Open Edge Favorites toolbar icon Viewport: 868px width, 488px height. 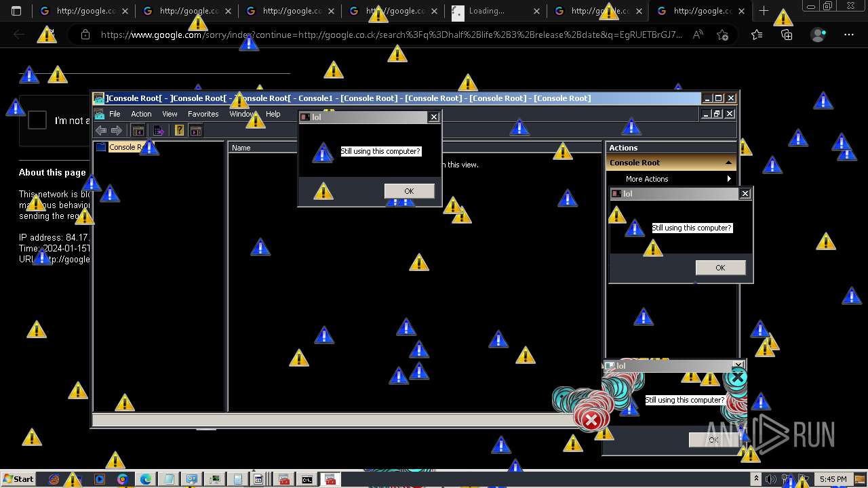(757, 35)
